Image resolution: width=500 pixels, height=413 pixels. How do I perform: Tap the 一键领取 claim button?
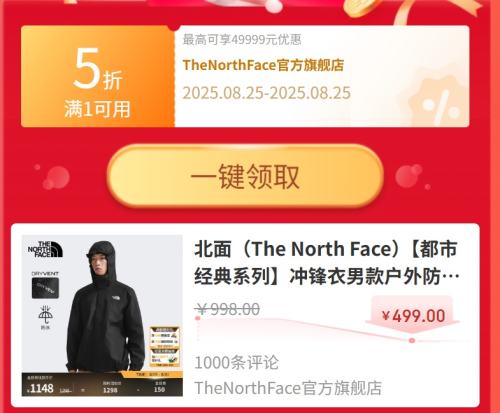pos(245,176)
